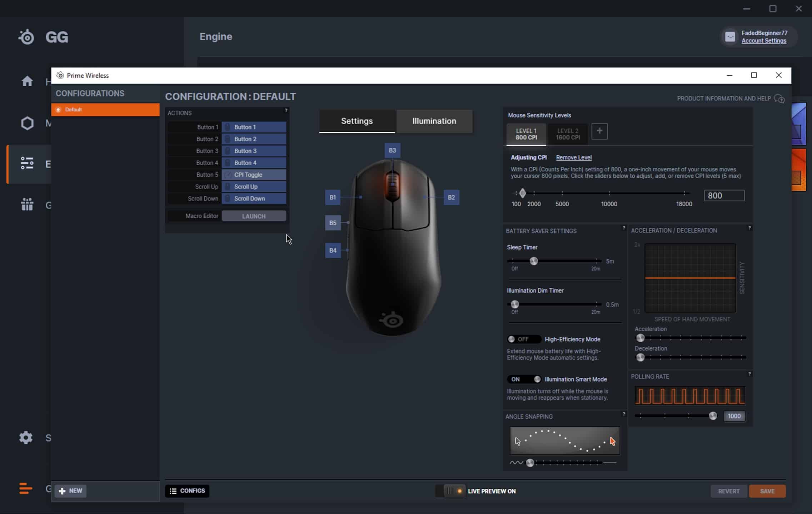Select the B1 marker on mouse image
Viewport: 812px width, 514px height.
333,197
